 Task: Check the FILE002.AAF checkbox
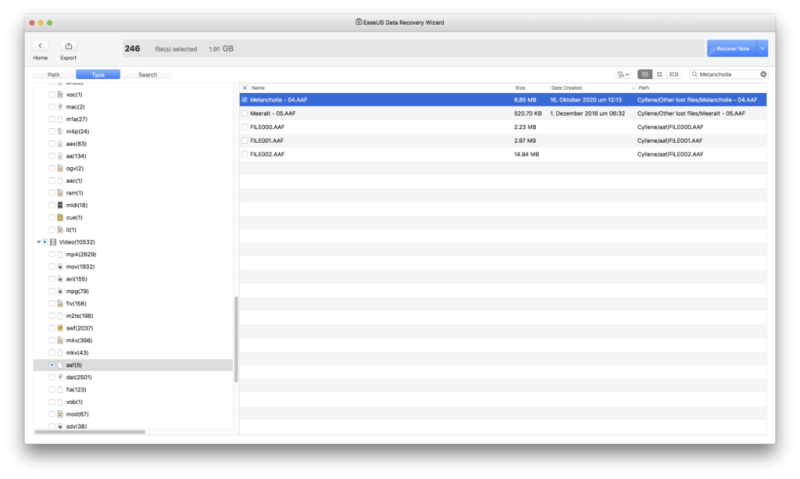[245, 154]
